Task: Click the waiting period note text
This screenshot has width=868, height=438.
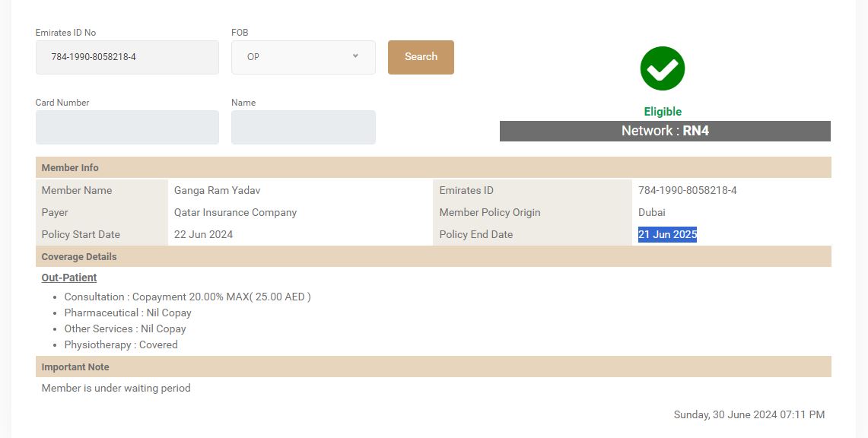Action: 116,388
